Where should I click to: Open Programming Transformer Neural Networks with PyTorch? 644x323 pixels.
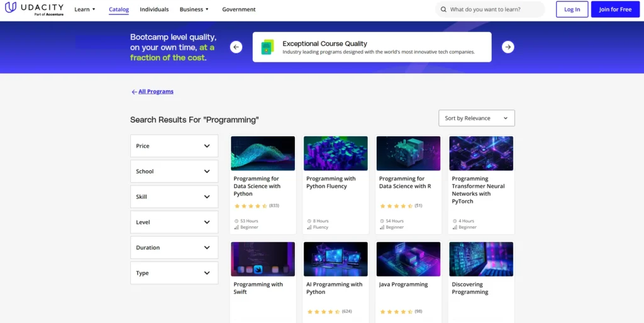click(x=478, y=190)
